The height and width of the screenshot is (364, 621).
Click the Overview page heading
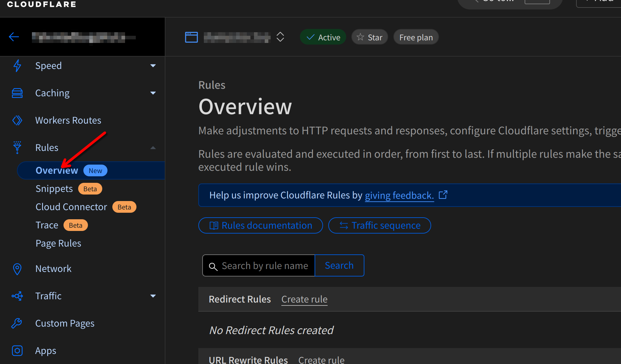click(x=245, y=107)
